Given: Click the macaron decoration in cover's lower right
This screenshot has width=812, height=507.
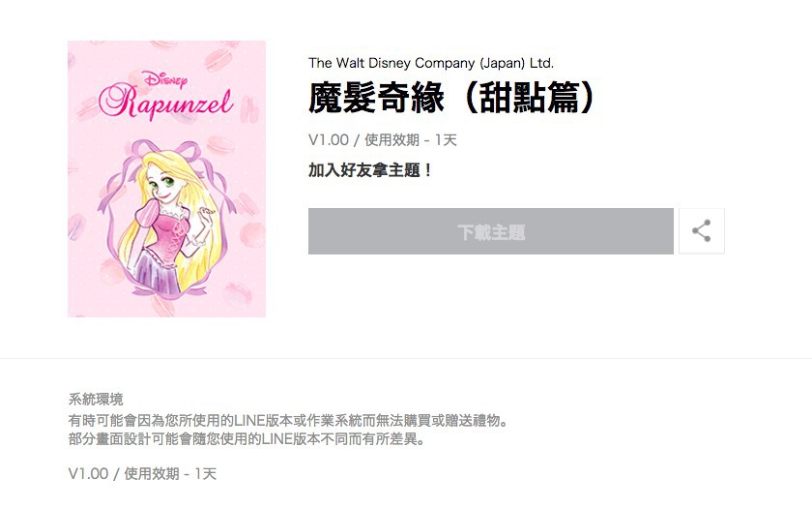Looking at the screenshot, I should (x=238, y=294).
